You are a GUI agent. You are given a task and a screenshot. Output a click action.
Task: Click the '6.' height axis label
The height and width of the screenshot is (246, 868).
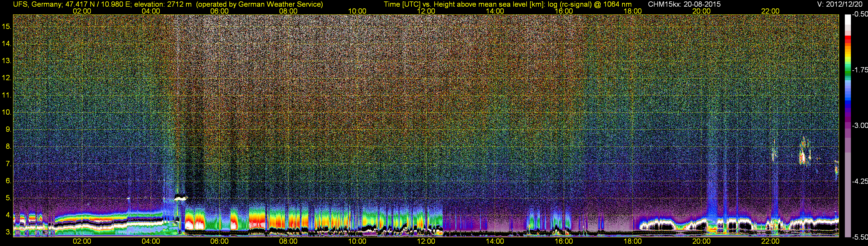(8, 181)
